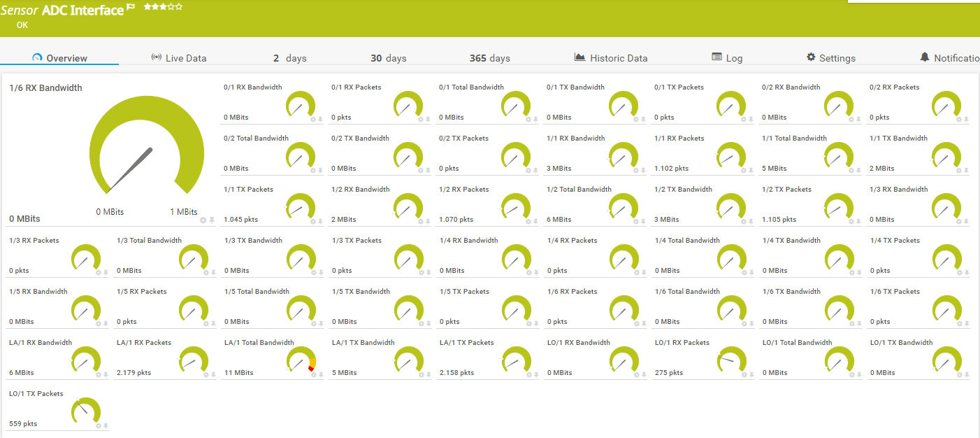The height and width of the screenshot is (438, 980).
Task: Open the Settings tab
Action: point(831,58)
